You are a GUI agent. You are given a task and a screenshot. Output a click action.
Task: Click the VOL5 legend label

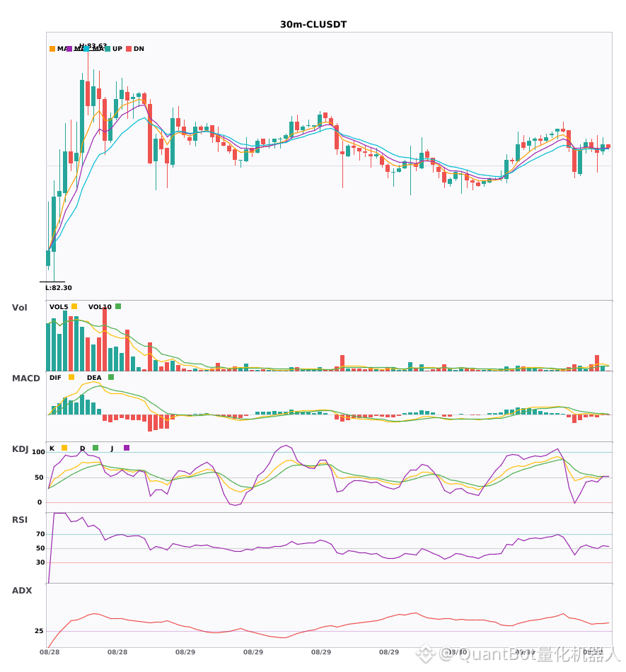59,307
